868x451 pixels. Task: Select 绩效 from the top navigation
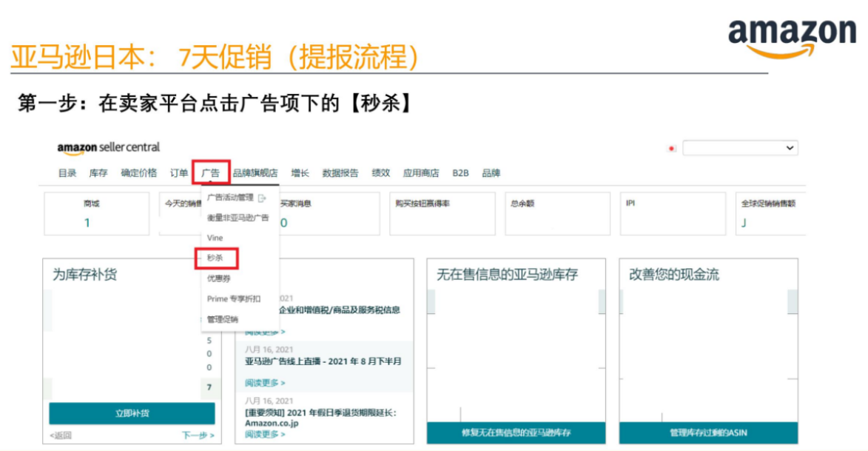tap(379, 173)
